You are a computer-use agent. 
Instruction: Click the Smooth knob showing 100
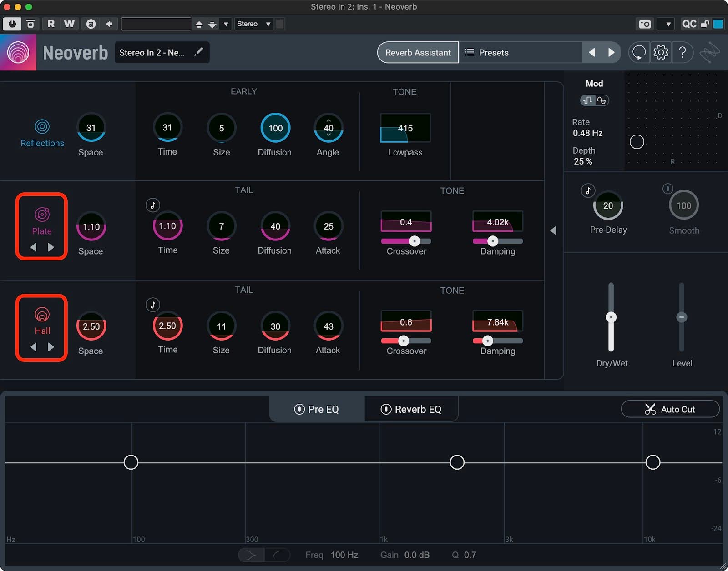pos(683,206)
